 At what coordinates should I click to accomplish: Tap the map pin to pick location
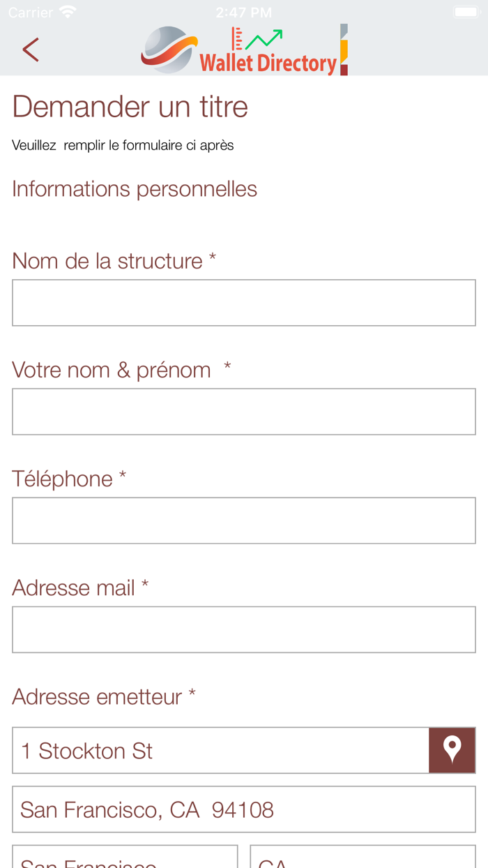452,750
